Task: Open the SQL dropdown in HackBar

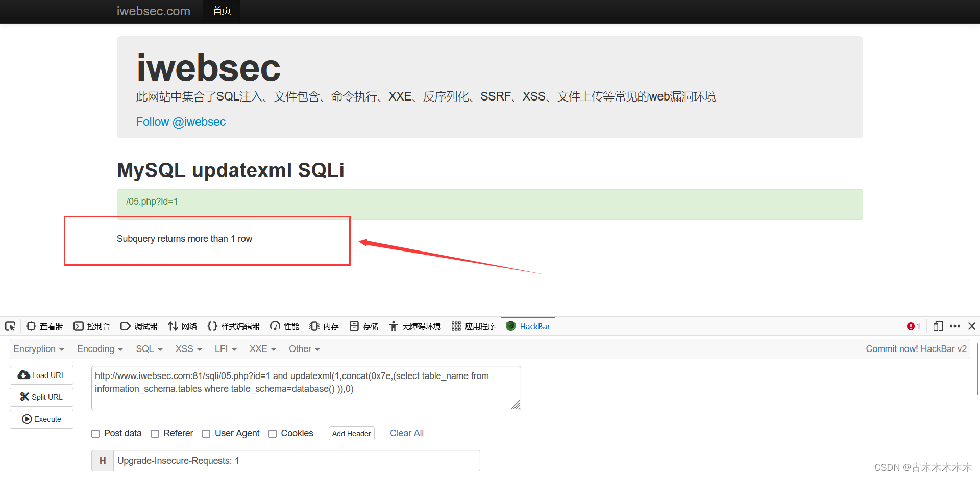Action: click(x=149, y=349)
